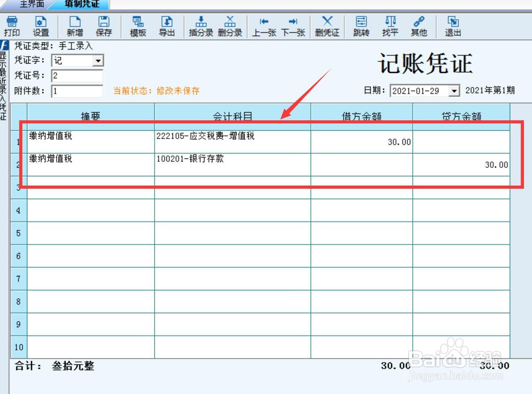532x394 pixels.
Task: Open the date dropdown for 2021-01-29
Action: (454, 90)
